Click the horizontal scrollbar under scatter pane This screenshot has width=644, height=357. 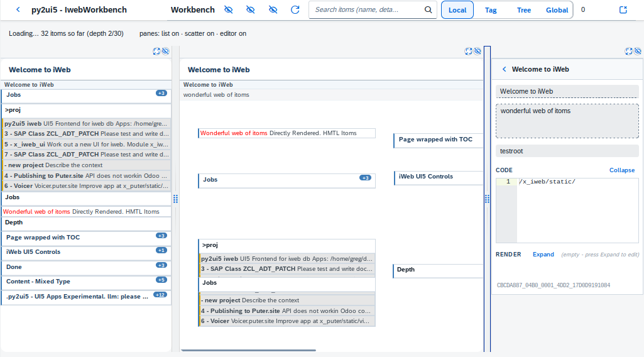[248, 351]
